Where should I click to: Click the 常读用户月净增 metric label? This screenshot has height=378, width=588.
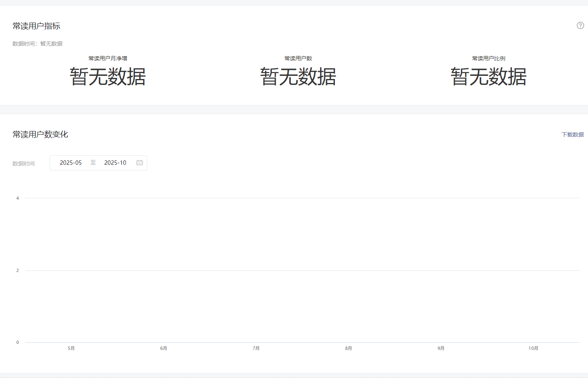coord(108,58)
